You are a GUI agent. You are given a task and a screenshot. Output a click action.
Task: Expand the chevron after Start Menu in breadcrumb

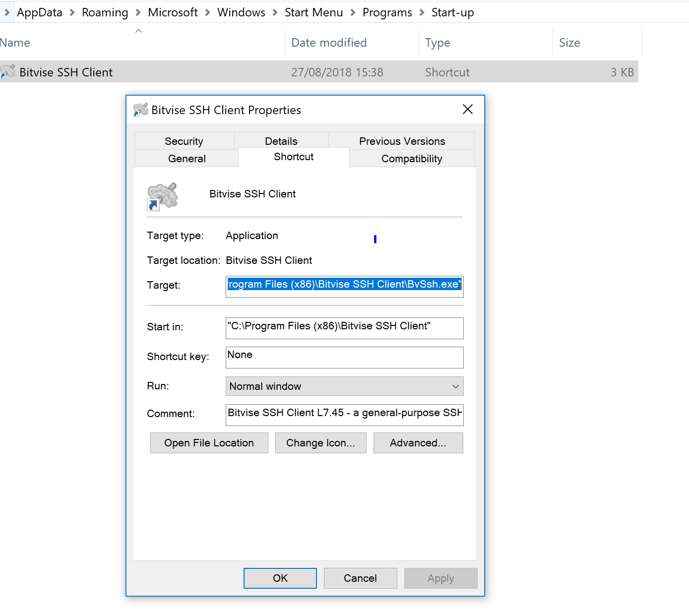pos(353,12)
